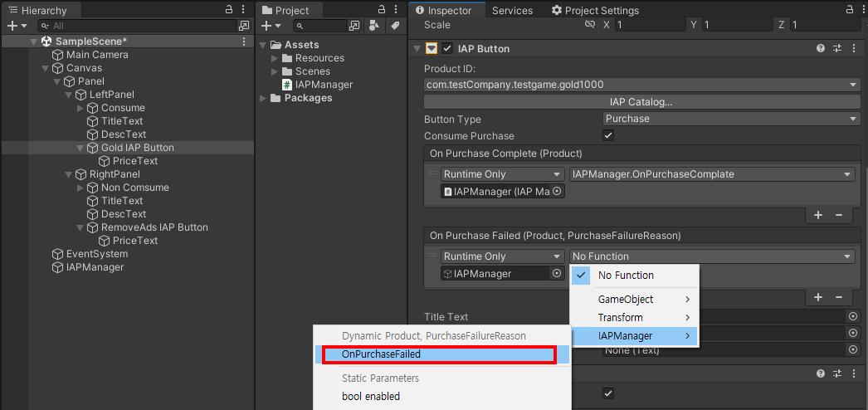The height and width of the screenshot is (410, 868).
Task: Click the Project create asset plus button
Action: click(x=266, y=26)
